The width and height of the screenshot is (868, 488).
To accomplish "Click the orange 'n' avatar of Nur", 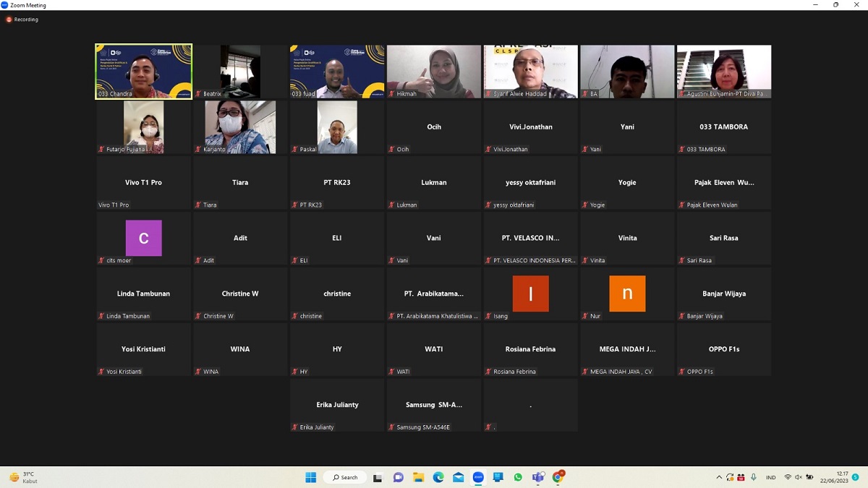I will point(627,294).
